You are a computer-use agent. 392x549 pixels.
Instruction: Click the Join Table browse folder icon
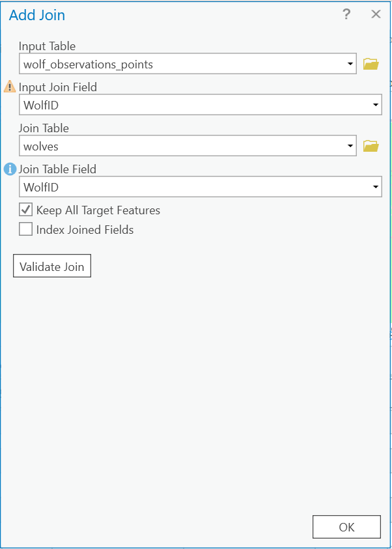click(x=371, y=146)
